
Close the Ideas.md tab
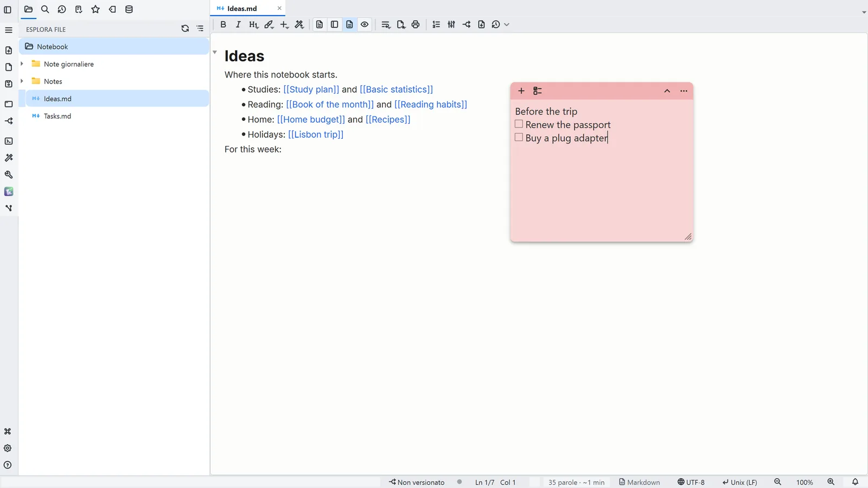(x=279, y=8)
